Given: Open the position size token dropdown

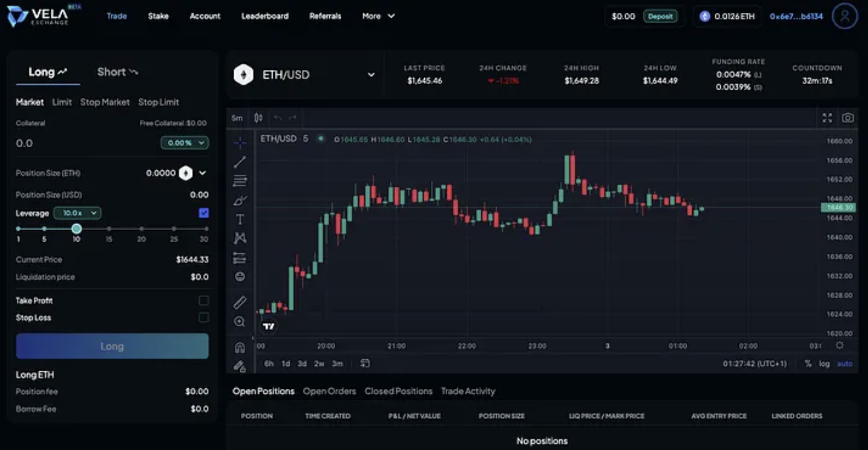Looking at the screenshot, I should [202, 173].
